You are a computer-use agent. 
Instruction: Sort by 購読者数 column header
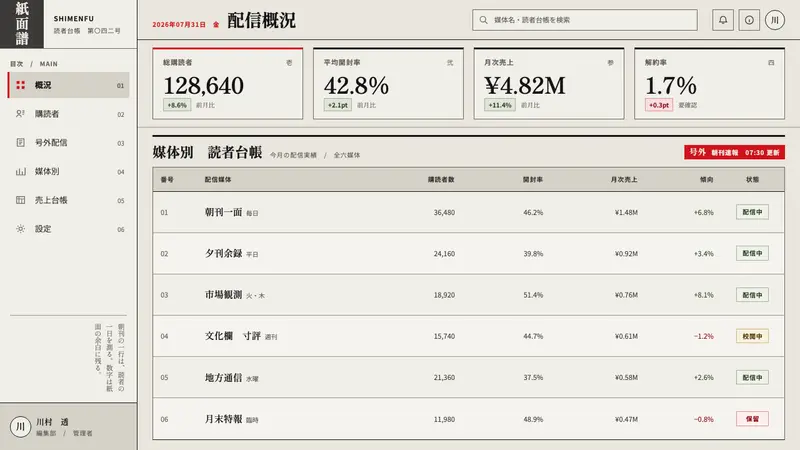coord(441,180)
